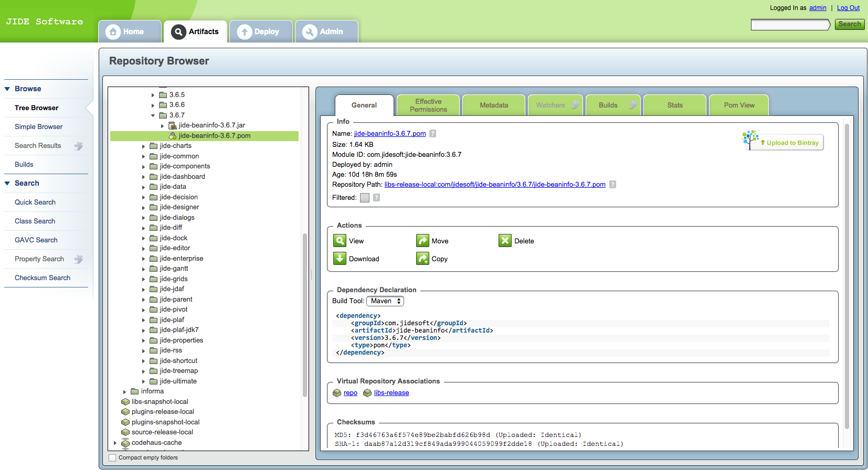Click the Move action icon
This screenshot has width=868, height=470.
click(x=422, y=241)
